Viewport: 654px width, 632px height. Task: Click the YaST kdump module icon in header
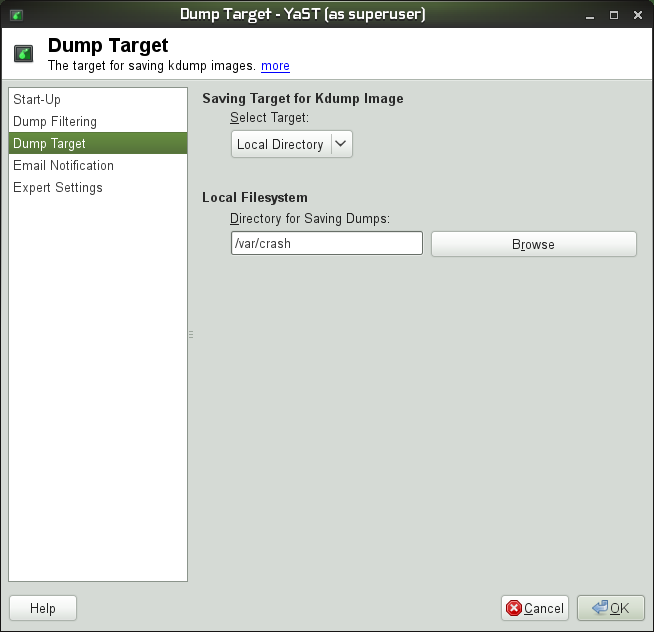point(23,54)
